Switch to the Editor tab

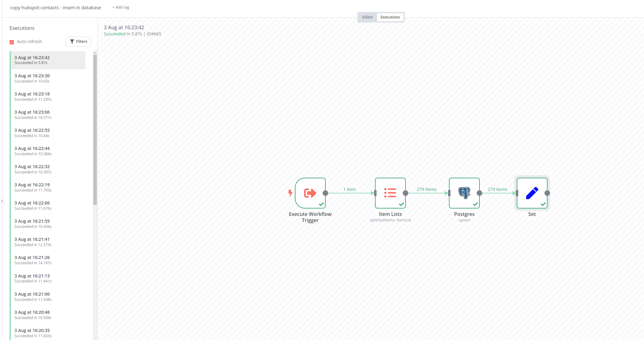point(368,17)
